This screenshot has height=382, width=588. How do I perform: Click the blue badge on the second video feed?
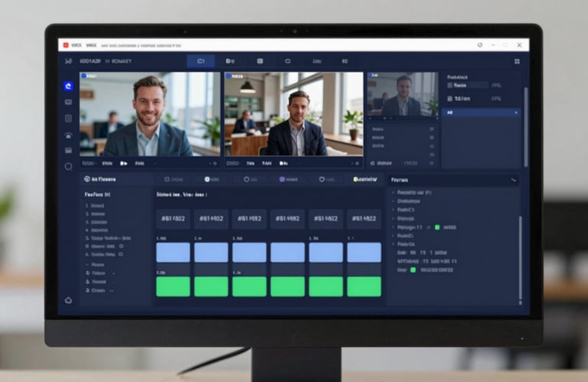point(228,76)
